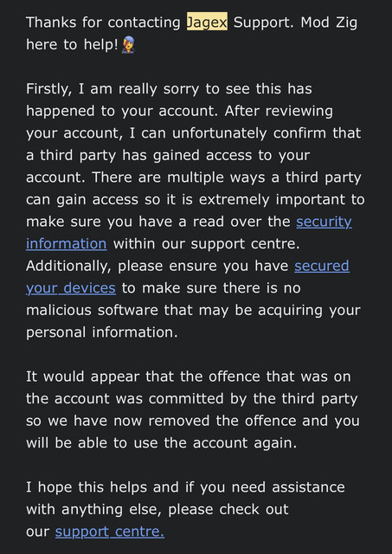Click the "security" link word ending its line
This screenshot has height=554, width=392.
[324, 222]
